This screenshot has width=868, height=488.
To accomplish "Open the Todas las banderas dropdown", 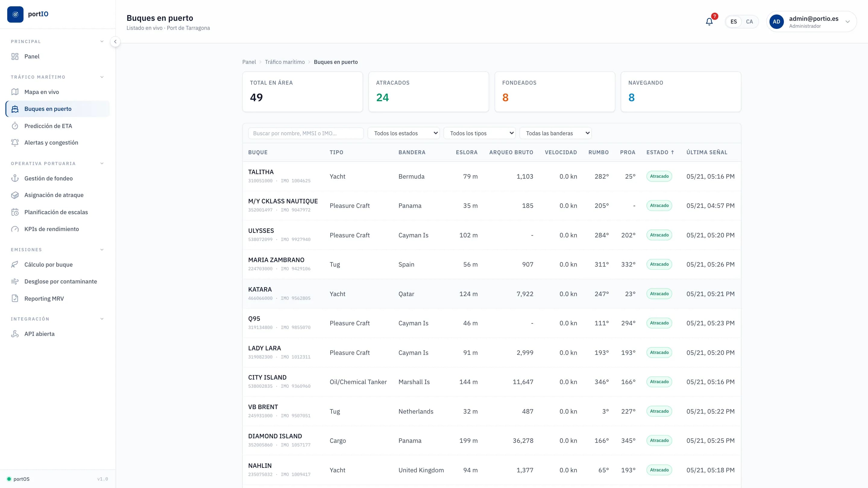I will pyautogui.click(x=556, y=133).
